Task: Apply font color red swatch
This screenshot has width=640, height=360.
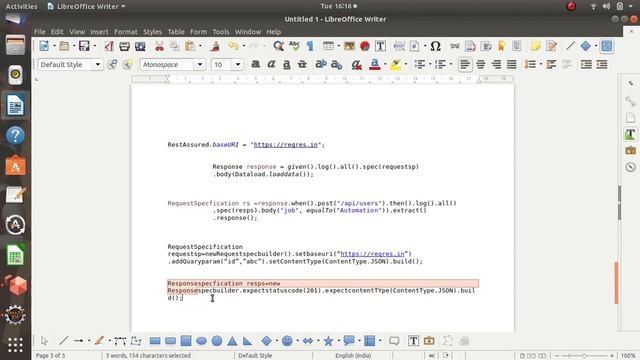Action: pos(375,64)
